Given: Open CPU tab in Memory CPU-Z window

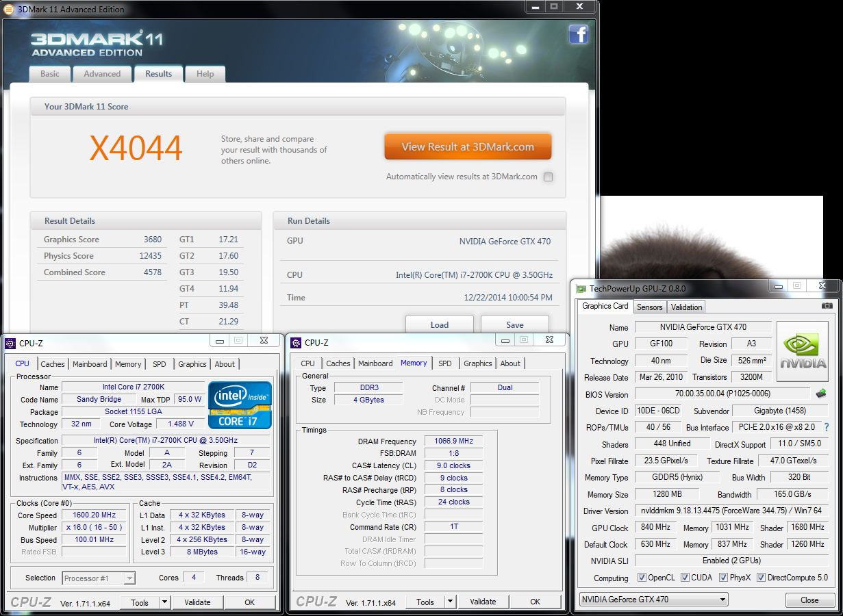Looking at the screenshot, I should tap(308, 363).
